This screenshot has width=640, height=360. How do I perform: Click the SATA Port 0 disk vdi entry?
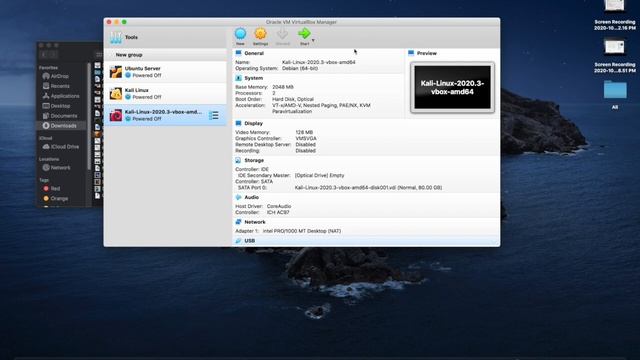click(x=368, y=188)
